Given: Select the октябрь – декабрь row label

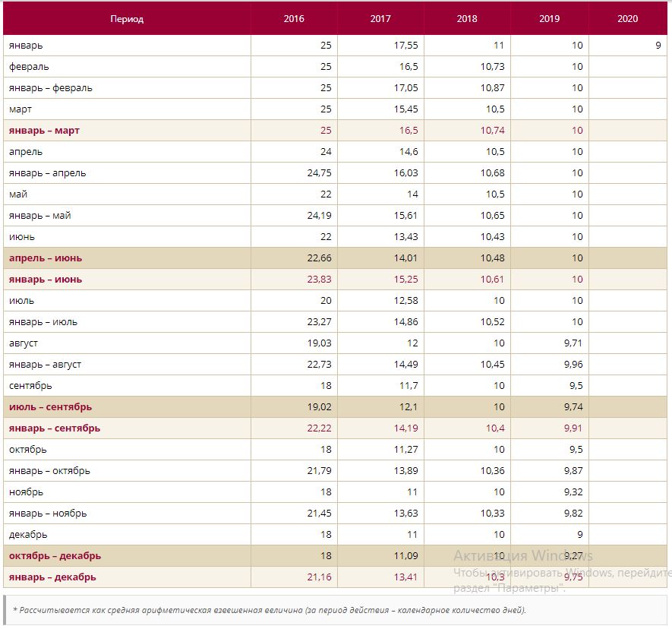Looking at the screenshot, I should pyautogui.click(x=55, y=556).
